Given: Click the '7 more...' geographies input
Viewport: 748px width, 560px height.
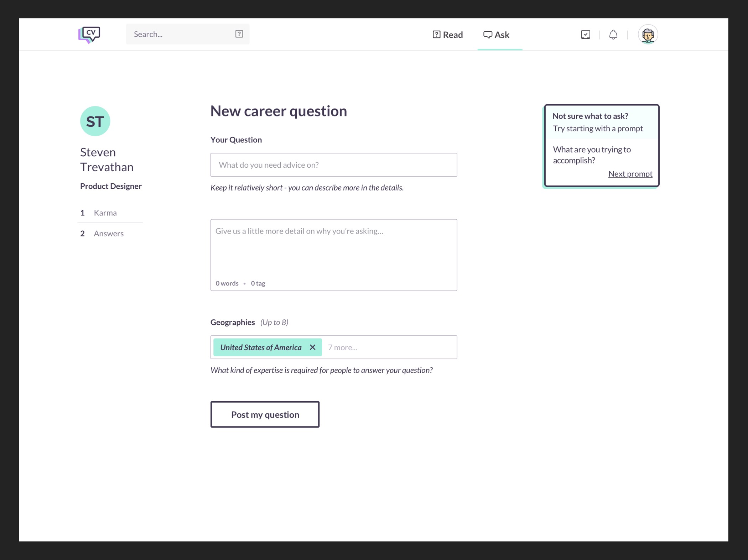Looking at the screenshot, I should pos(388,347).
